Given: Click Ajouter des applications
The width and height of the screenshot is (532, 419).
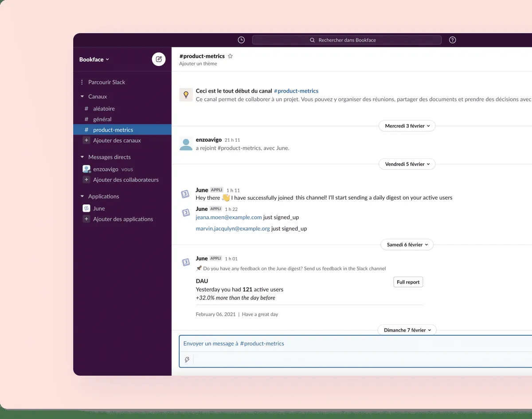Looking at the screenshot, I should pos(123,219).
